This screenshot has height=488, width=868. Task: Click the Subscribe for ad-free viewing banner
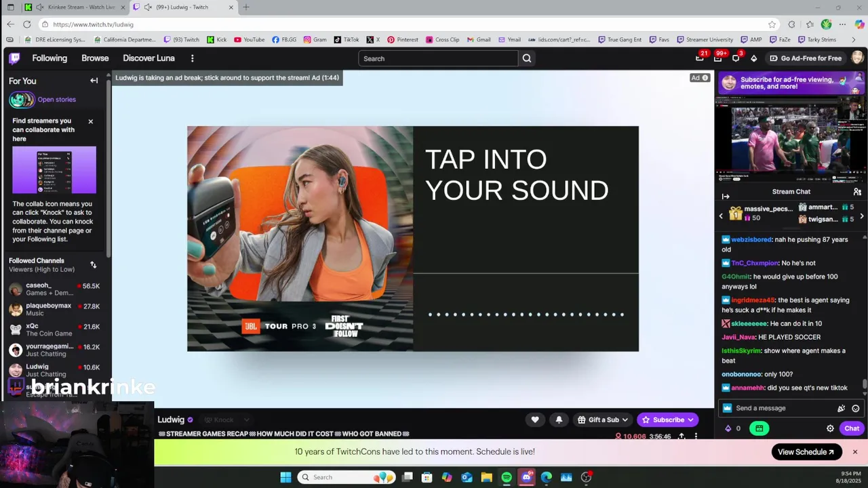click(791, 83)
